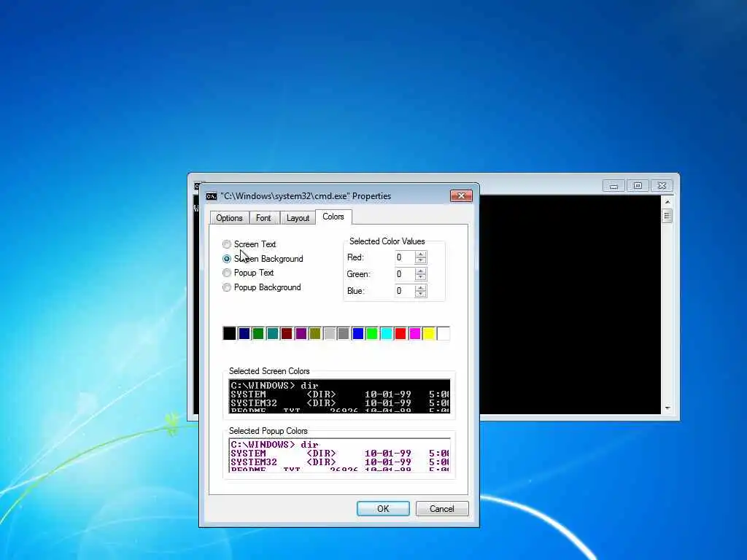Click the Green value input field
747x560 pixels.
click(x=405, y=274)
